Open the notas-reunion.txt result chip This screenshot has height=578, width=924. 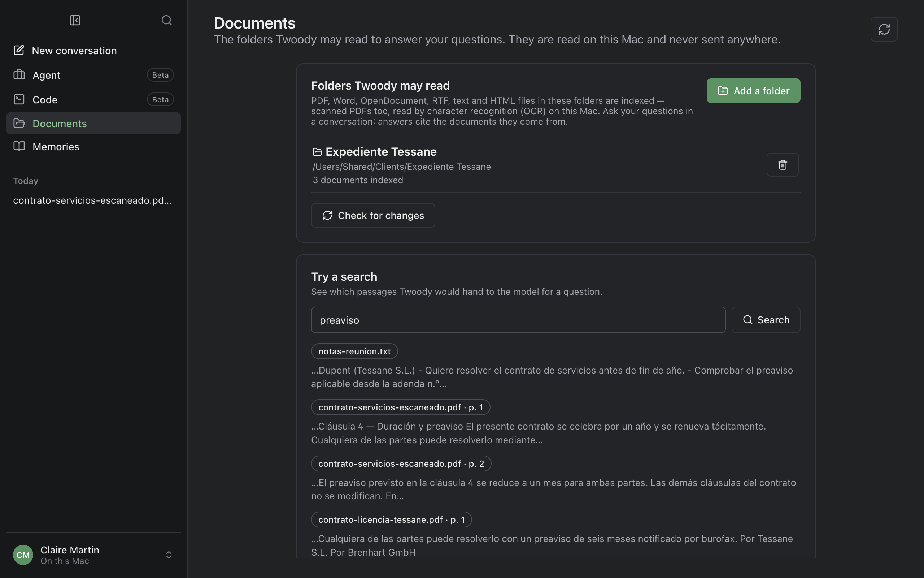(x=354, y=351)
